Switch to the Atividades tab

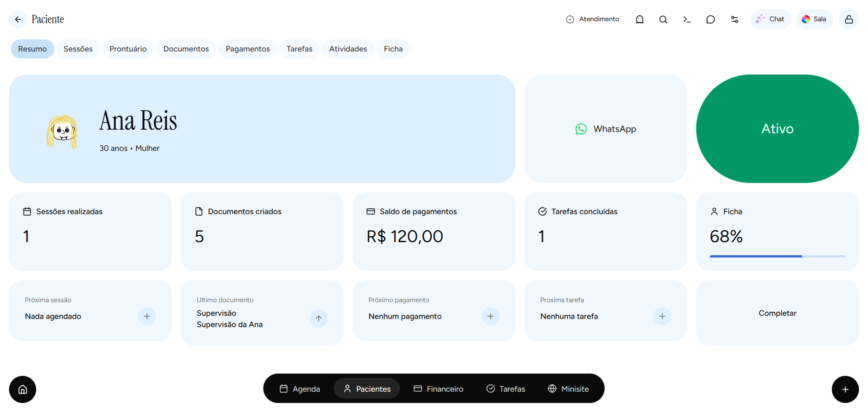click(x=348, y=49)
